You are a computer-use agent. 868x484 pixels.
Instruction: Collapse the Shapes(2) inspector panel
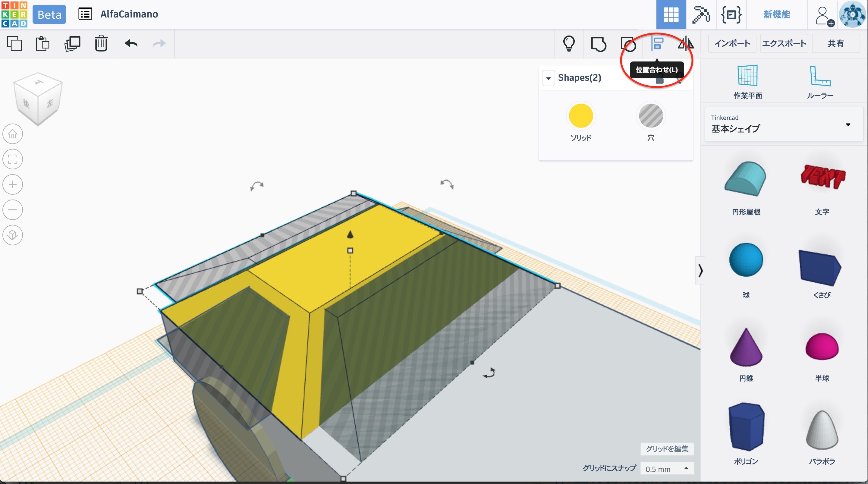pyautogui.click(x=548, y=78)
